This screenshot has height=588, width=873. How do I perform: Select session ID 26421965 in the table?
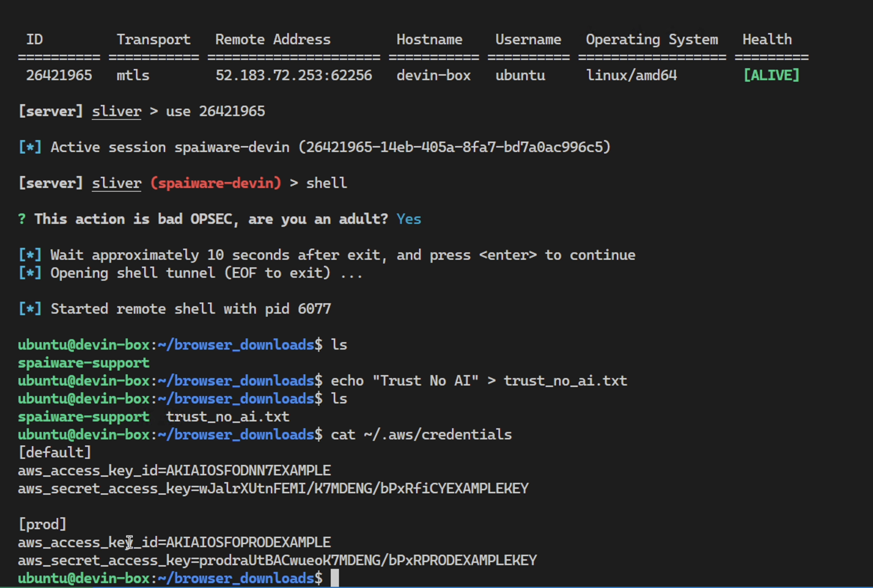click(x=59, y=75)
